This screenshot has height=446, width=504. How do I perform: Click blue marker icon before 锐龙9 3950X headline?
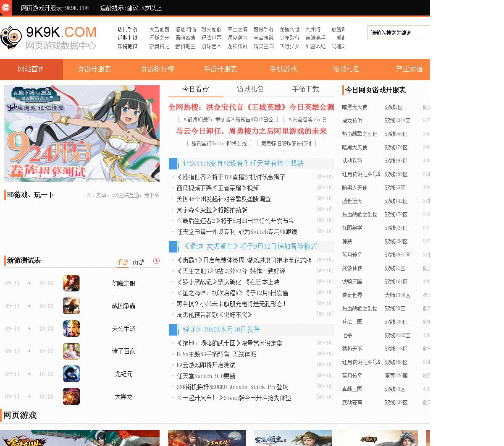click(x=173, y=330)
